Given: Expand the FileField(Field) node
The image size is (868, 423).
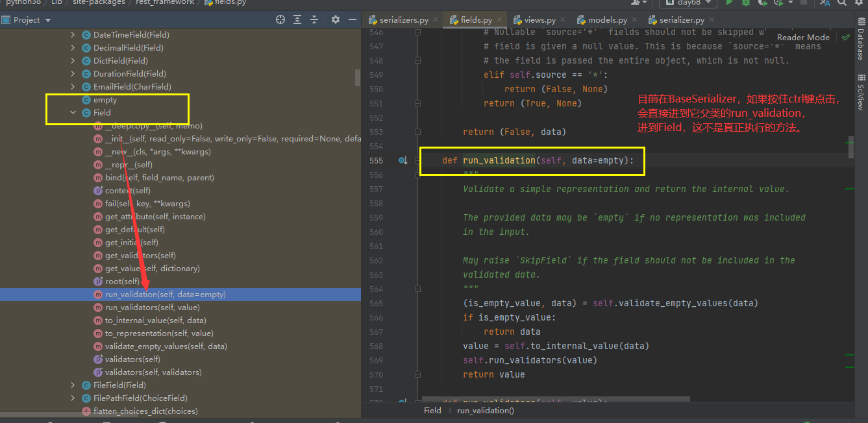Looking at the screenshot, I should (x=73, y=385).
